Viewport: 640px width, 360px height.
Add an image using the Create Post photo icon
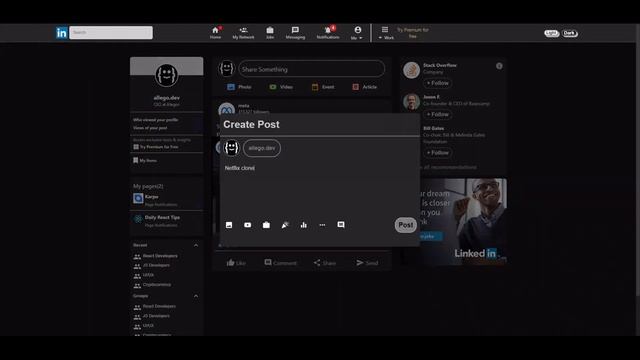pos(229,225)
